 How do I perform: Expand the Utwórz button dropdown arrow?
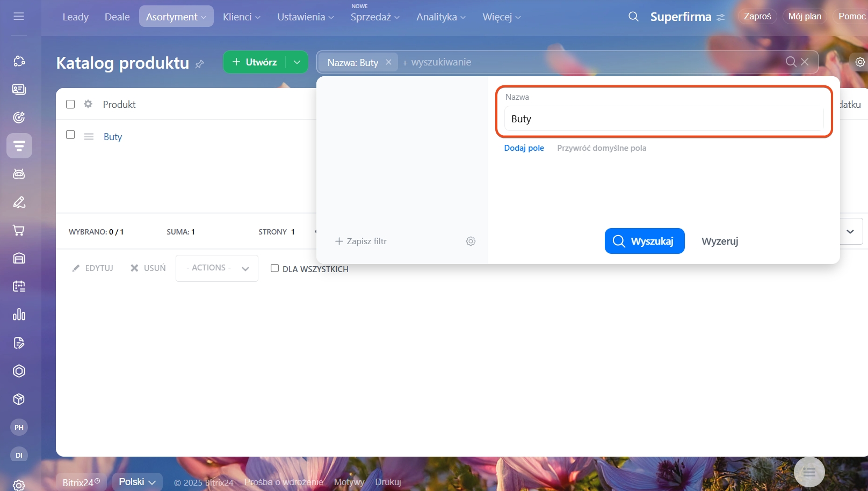(x=296, y=62)
